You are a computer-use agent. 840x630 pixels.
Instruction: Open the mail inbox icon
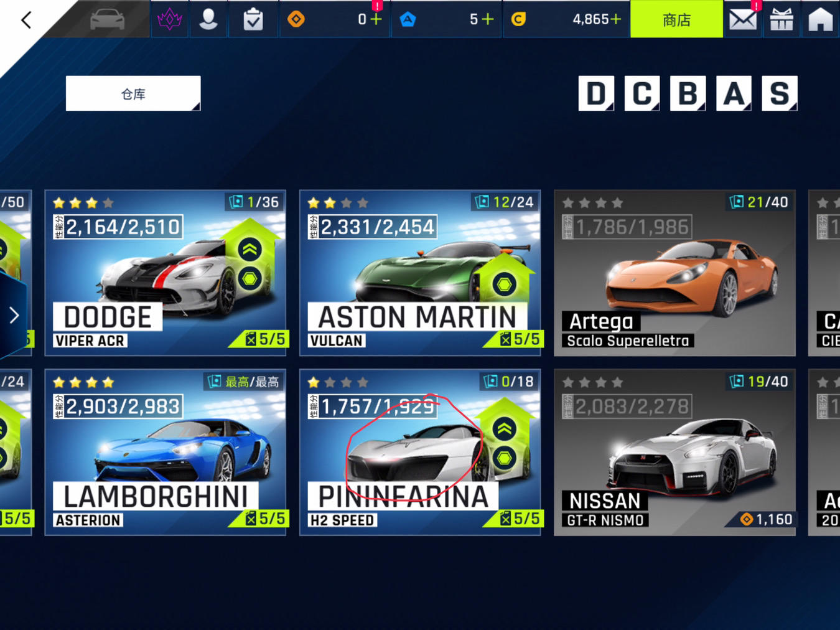743,19
